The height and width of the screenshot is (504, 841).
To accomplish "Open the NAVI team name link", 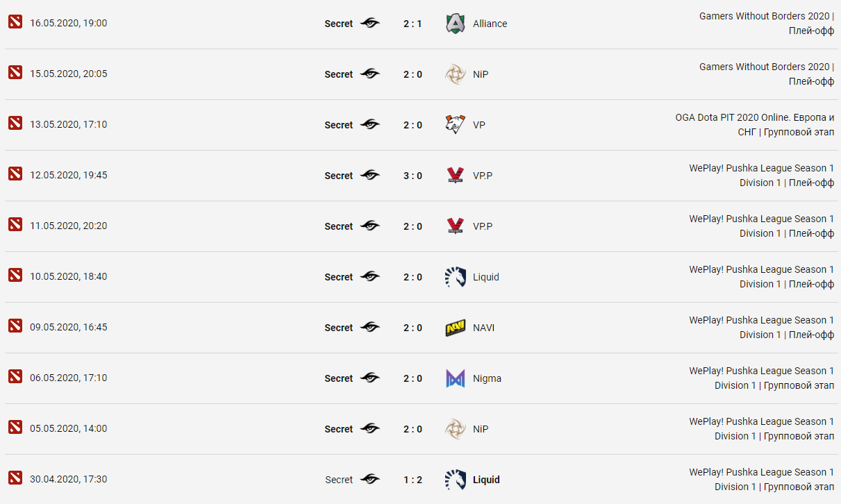I will (484, 328).
